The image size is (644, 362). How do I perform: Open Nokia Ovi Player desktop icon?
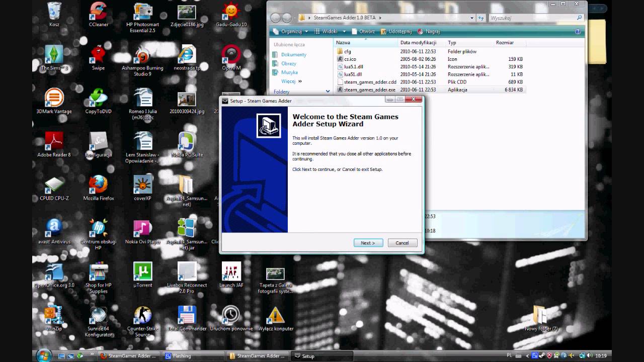coord(142,231)
